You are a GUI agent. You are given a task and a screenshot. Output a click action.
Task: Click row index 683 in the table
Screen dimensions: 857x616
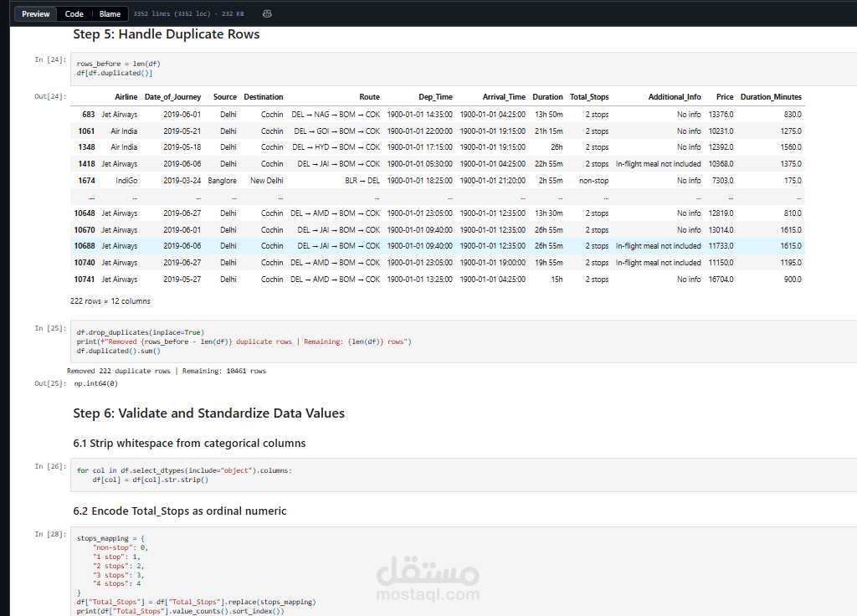coord(89,115)
